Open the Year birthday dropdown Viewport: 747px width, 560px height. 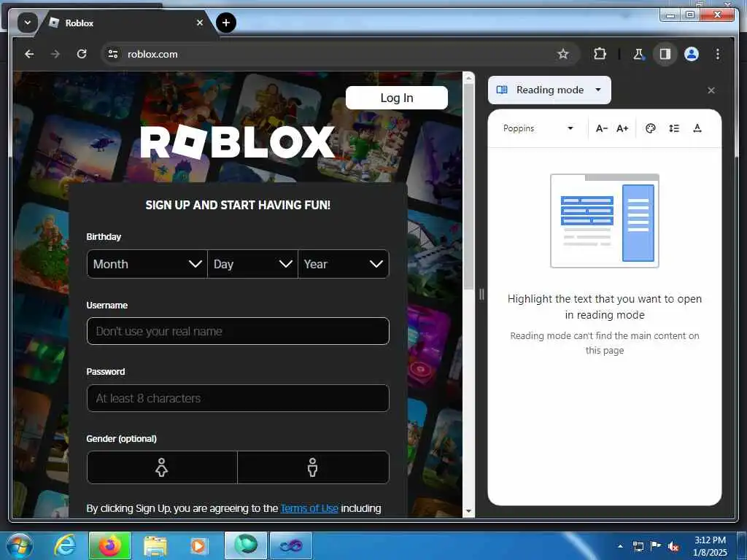point(344,264)
